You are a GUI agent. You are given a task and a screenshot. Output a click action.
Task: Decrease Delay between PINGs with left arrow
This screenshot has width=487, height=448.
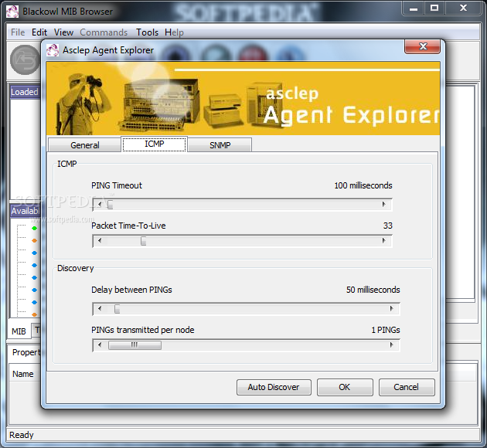(100, 309)
